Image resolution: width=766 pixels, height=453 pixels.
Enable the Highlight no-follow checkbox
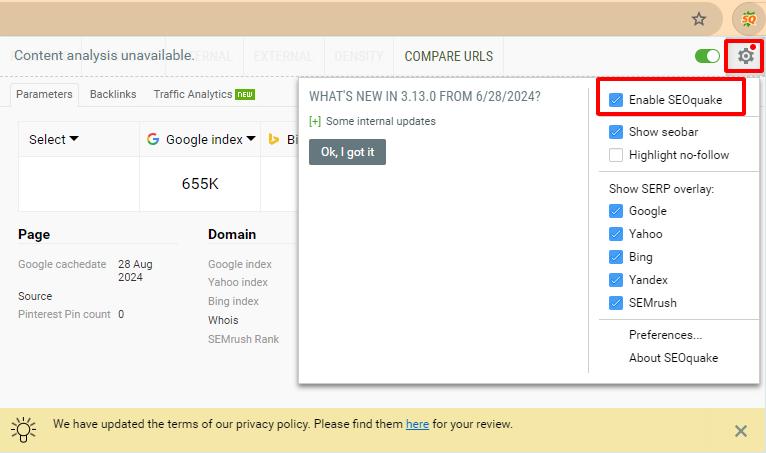[616, 155]
